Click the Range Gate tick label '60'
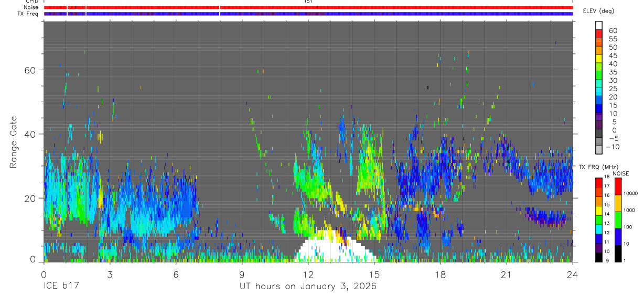644x297 pixels. (x=30, y=70)
